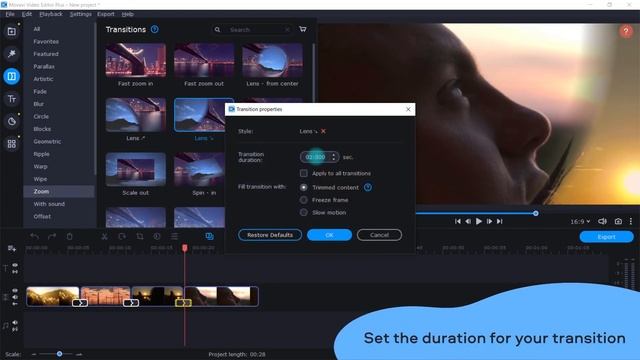The width and height of the screenshot is (640, 360).
Task: Click the transition icon between first two clips
Action: 80,303
